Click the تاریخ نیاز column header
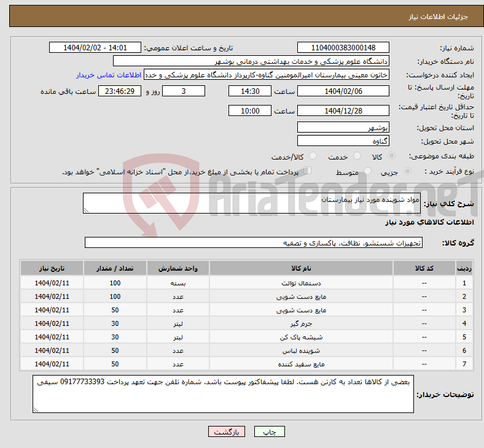This screenshot has height=448, width=484. coord(52,268)
